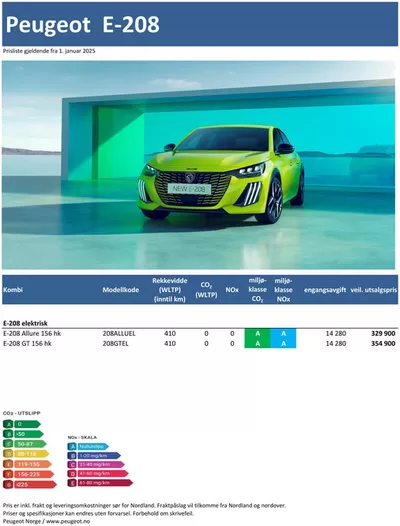Click the 410 range value in Allure row

[x=170, y=333]
